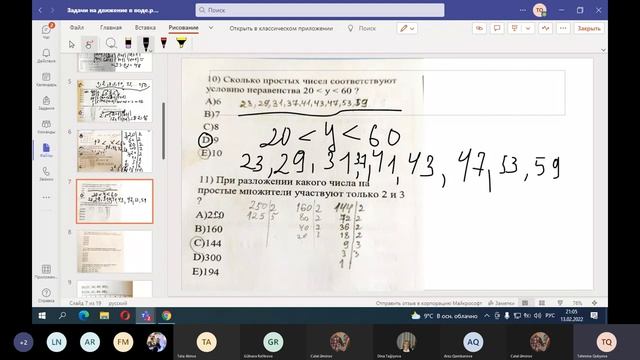Screen dimensions: 640x360
Task: Select the yellow highlighter
Action: pos(181,42)
